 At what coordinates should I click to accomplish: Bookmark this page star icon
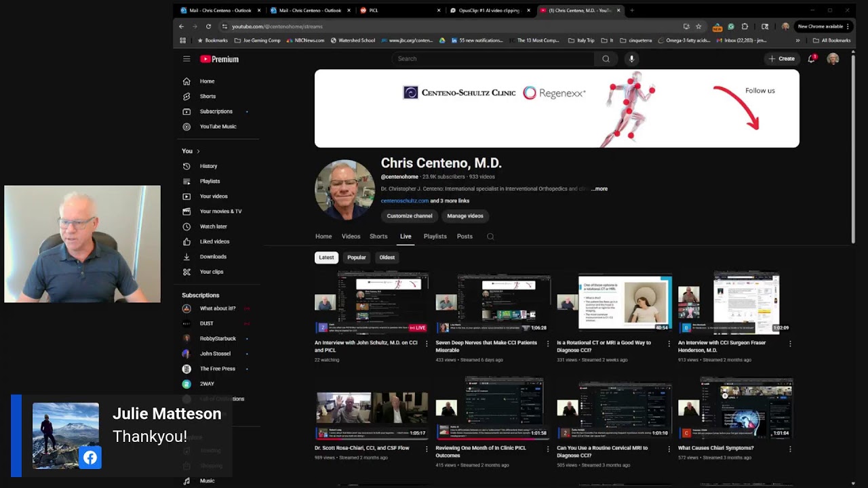tap(698, 26)
